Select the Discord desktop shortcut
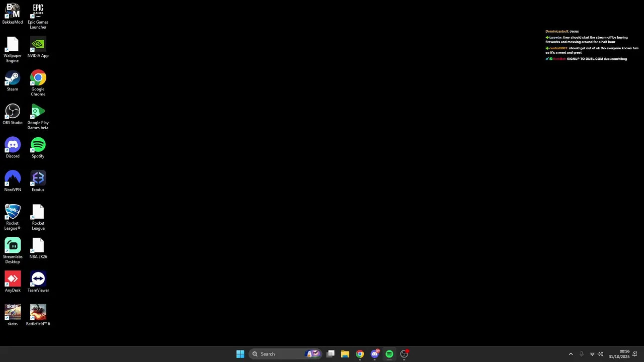The image size is (644, 362). 13,147
